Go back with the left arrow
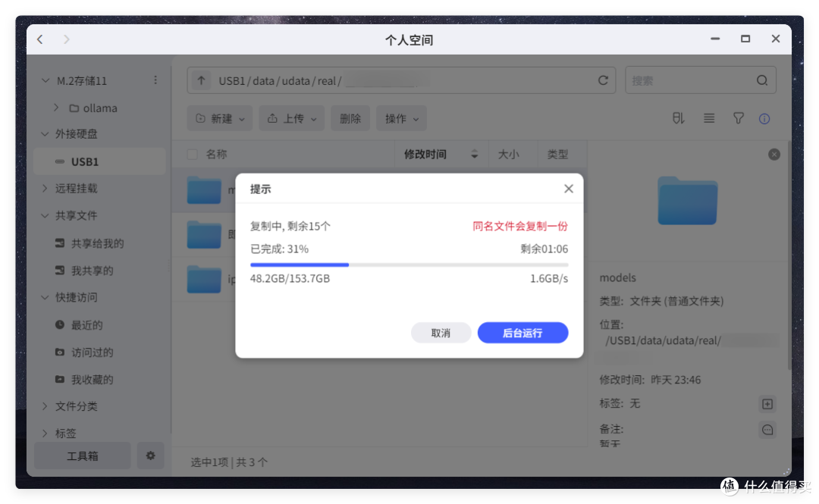The image size is (819, 504). tap(40, 39)
